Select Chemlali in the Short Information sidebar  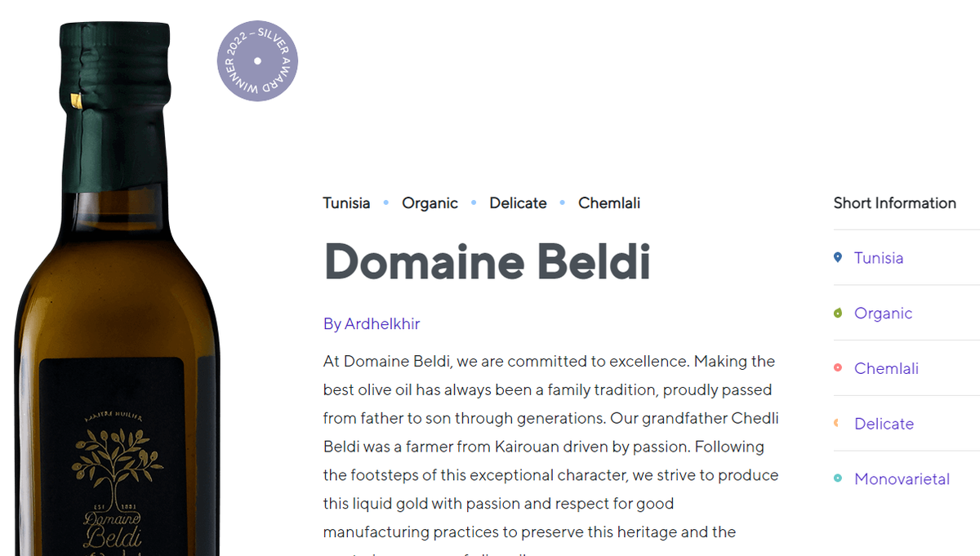[x=886, y=368]
